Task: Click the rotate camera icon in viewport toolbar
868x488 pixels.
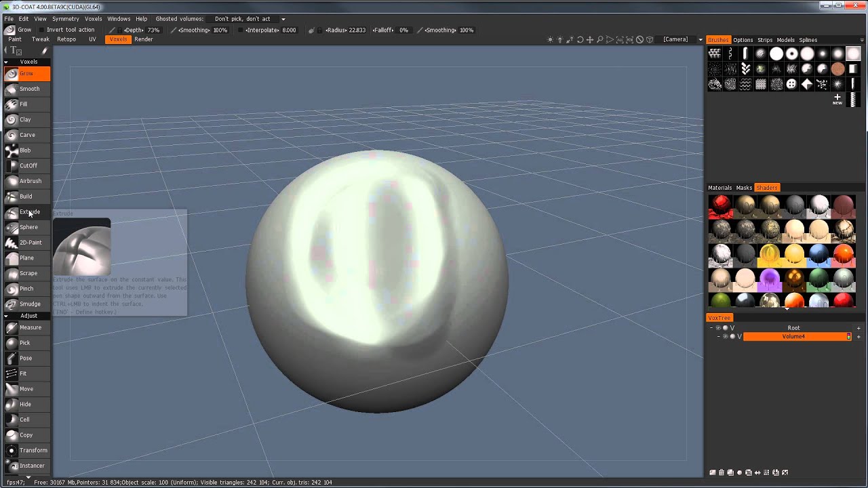Action: click(x=580, y=40)
